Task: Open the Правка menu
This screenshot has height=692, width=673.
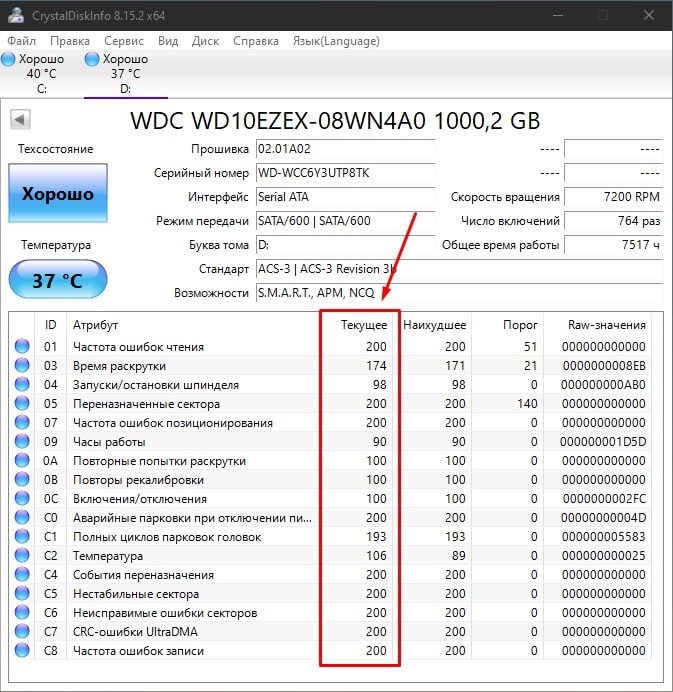Action: (x=70, y=41)
